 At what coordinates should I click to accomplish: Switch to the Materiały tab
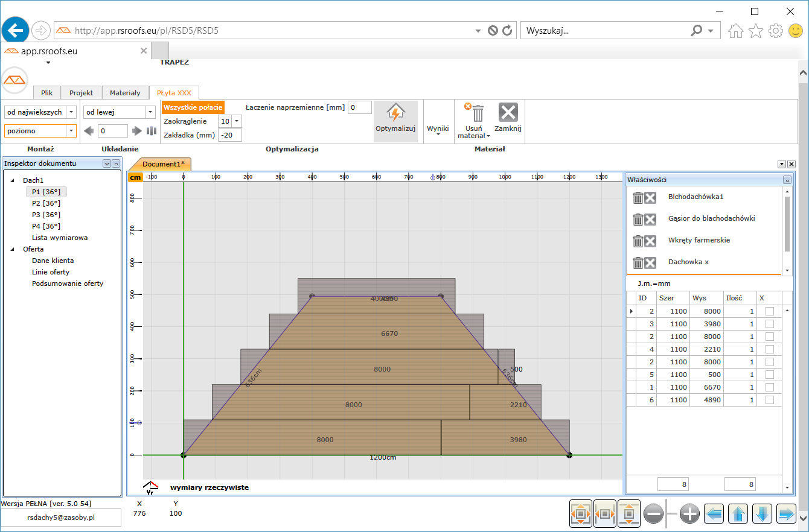[125, 93]
